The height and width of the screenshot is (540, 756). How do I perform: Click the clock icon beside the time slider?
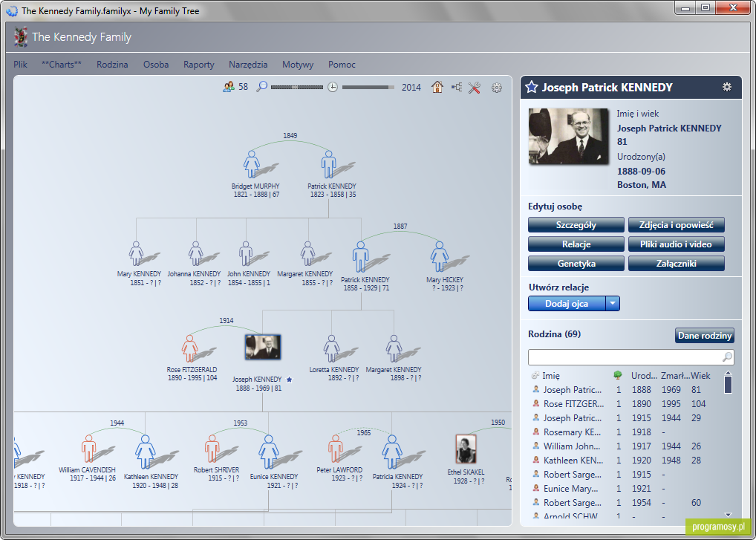pyautogui.click(x=333, y=87)
